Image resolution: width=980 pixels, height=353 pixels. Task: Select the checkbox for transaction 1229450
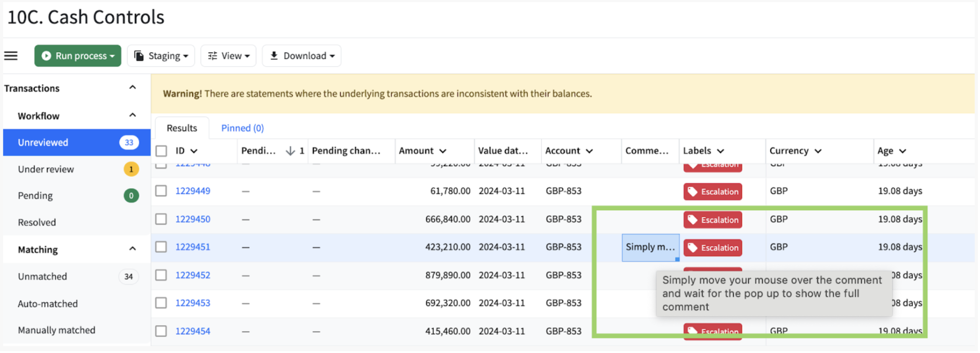coord(161,219)
